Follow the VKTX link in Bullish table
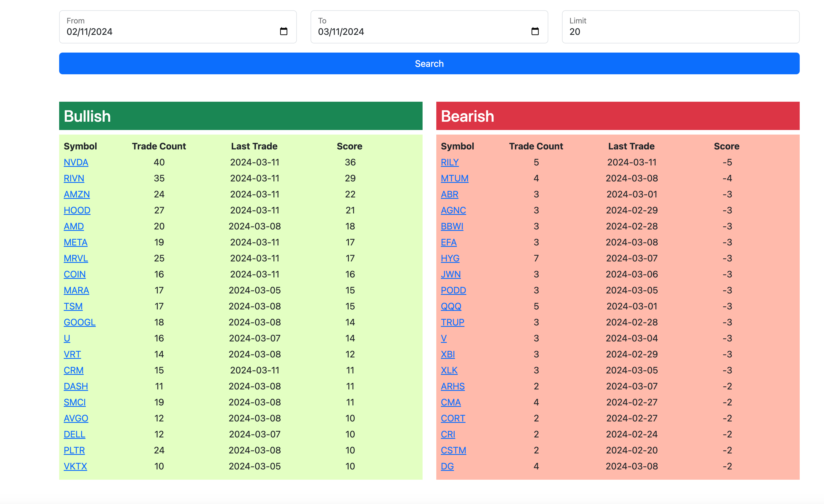This screenshot has width=824, height=504. point(75,466)
